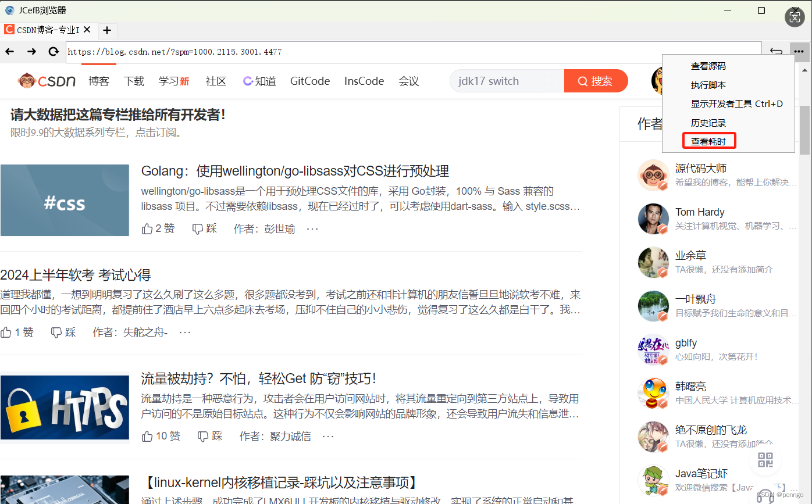This screenshot has width=812, height=504.
Task: Open 一叶飘舟 author avatar
Action: (x=653, y=306)
